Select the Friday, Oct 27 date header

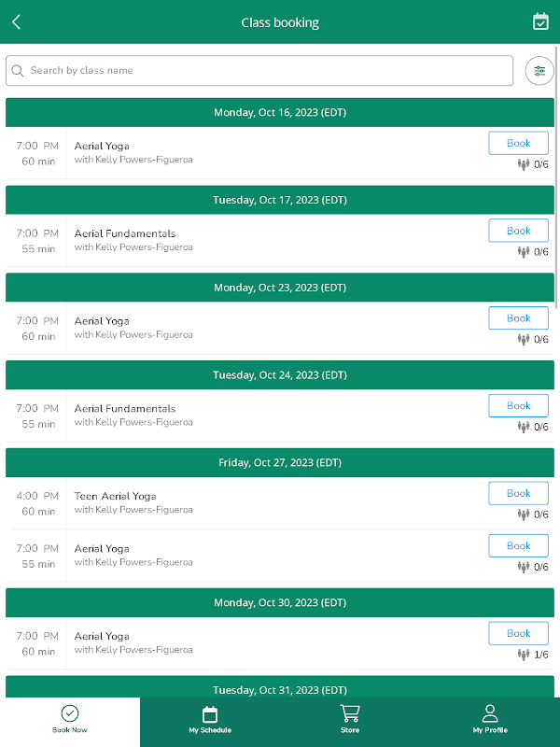click(280, 462)
